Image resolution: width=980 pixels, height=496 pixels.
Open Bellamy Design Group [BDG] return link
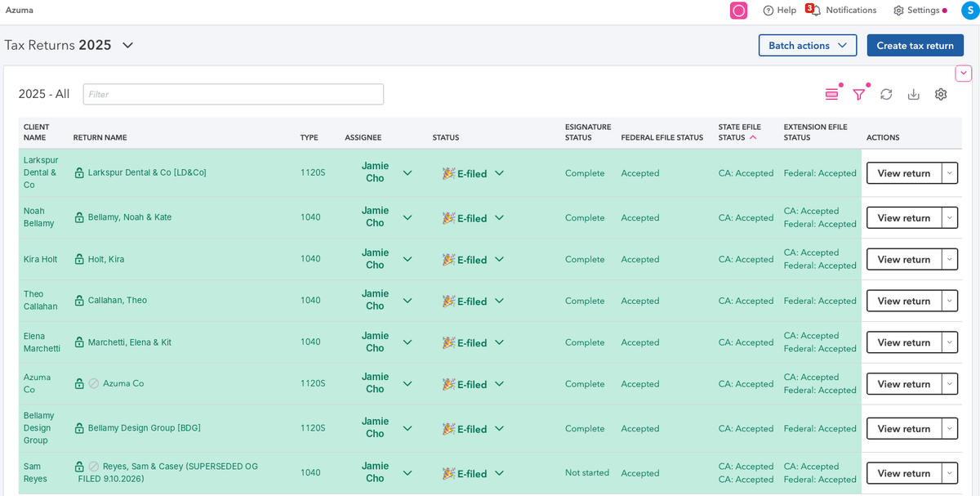click(144, 428)
